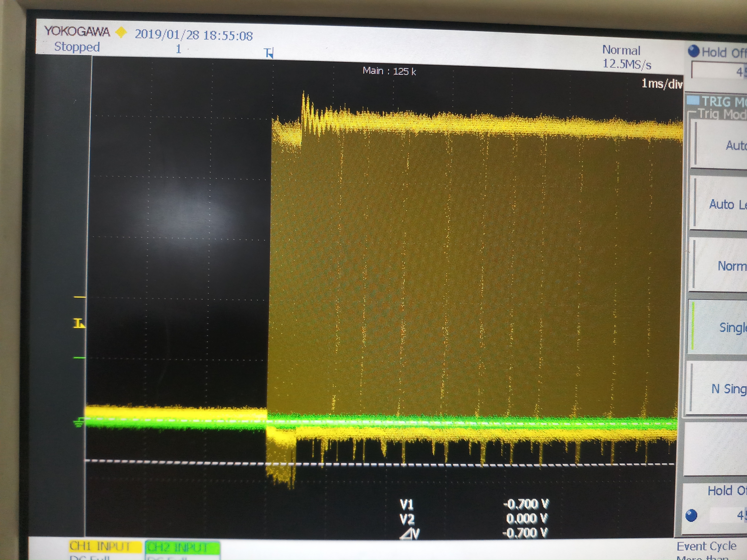Image resolution: width=747 pixels, height=560 pixels.
Task: Click the Normal acquisition mode text
Action: 621,50
